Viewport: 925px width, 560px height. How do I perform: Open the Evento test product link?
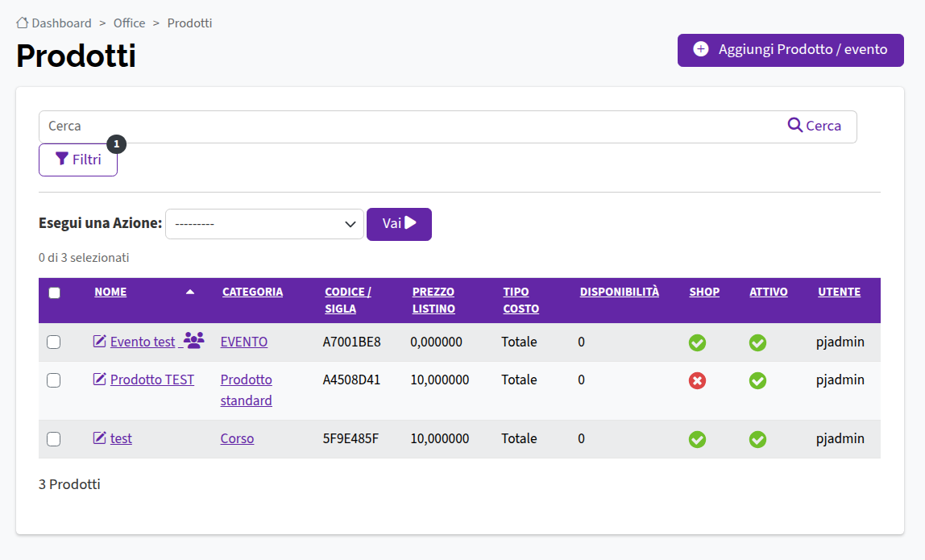pos(143,342)
